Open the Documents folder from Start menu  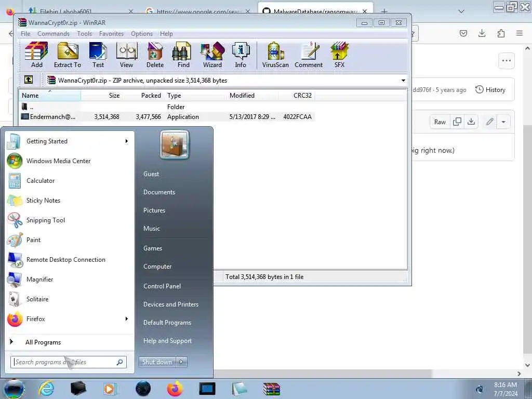pyautogui.click(x=159, y=192)
